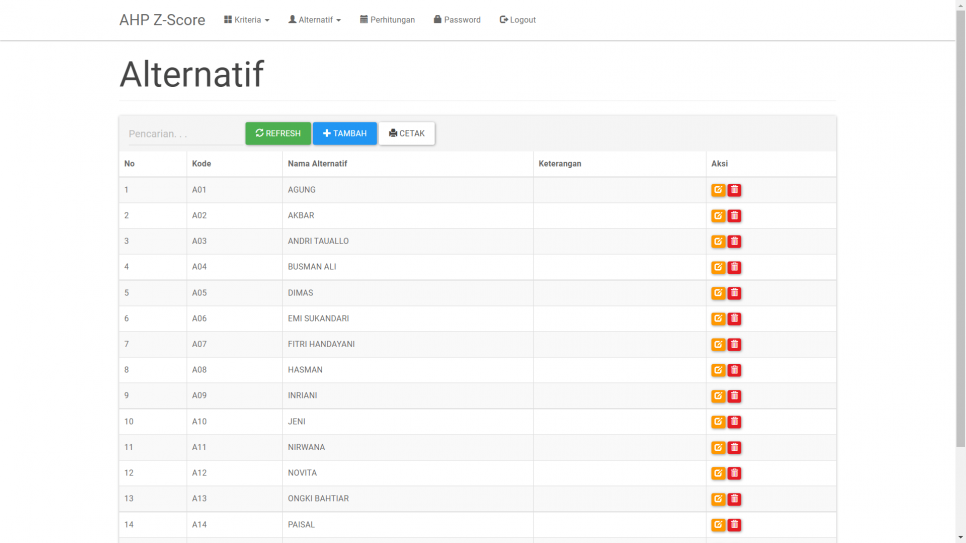
Task: Delete the DIMAS row
Action: click(x=734, y=293)
